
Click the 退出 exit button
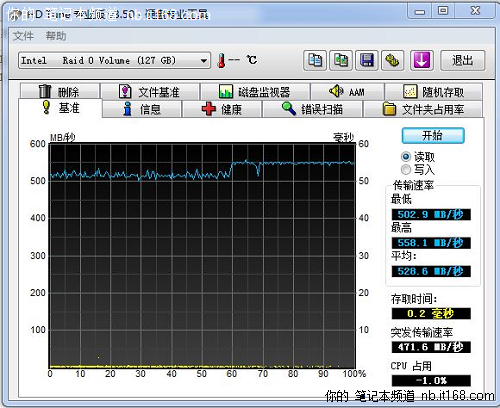pyautogui.click(x=462, y=61)
